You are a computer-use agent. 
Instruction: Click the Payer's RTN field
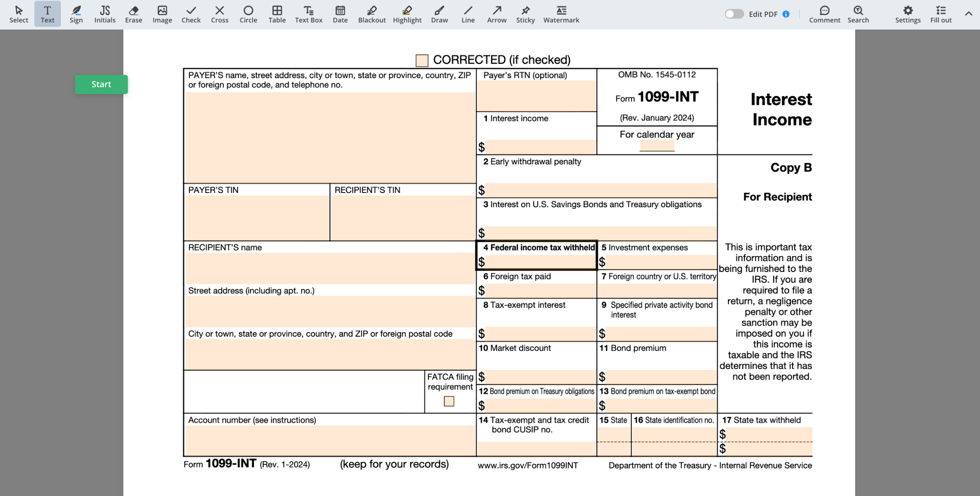click(536, 95)
